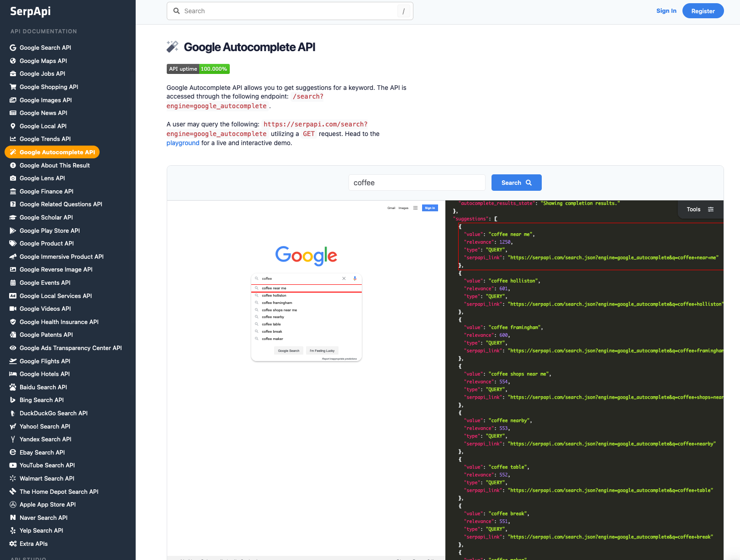
Task: Click the Google Lens API camera icon
Action: [x=13, y=178]
